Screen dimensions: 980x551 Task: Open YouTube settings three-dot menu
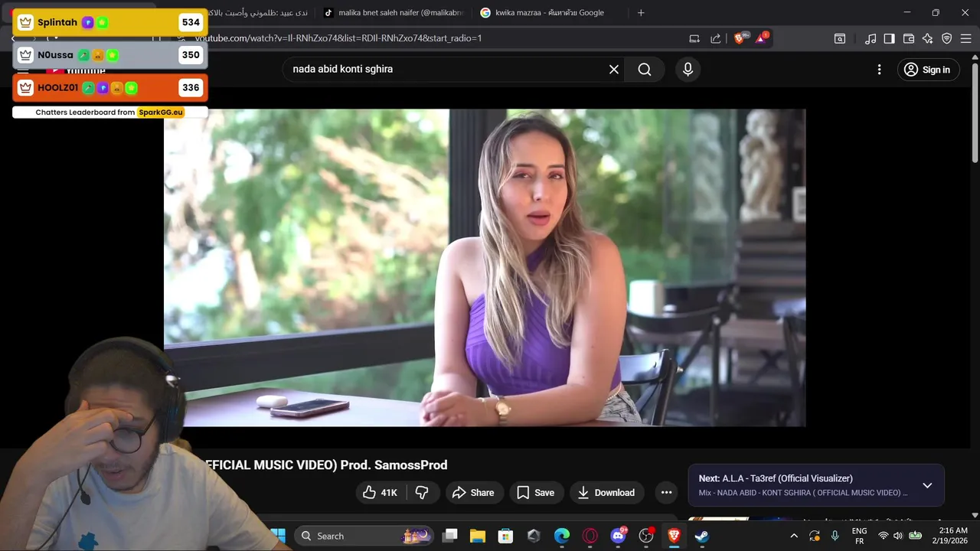click(x=879, y=70)
